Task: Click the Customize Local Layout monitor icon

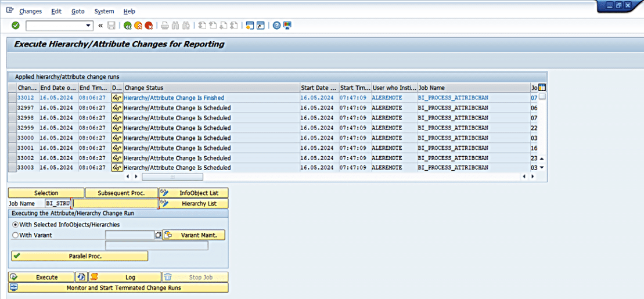Action: tap(287, 26)
